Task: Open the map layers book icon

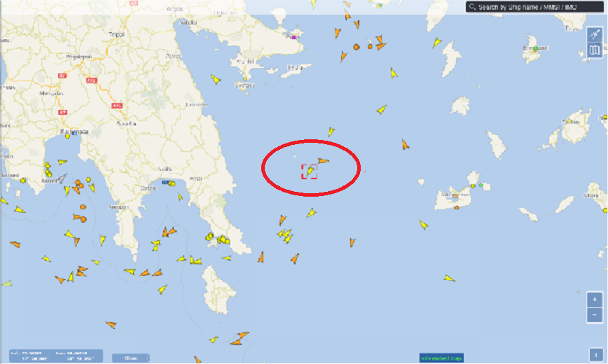Action: click(x=595, y=50)
